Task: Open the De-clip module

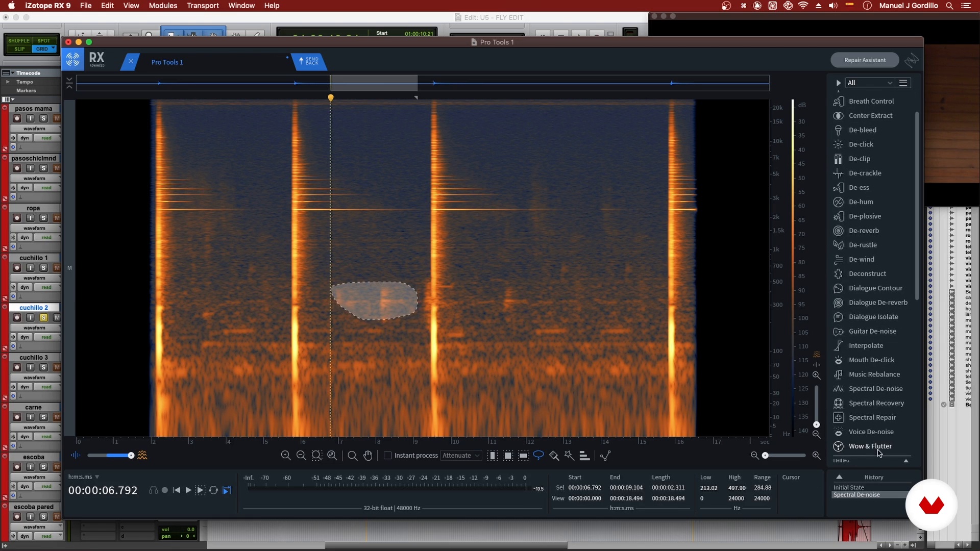Action: tap(859, 159)
